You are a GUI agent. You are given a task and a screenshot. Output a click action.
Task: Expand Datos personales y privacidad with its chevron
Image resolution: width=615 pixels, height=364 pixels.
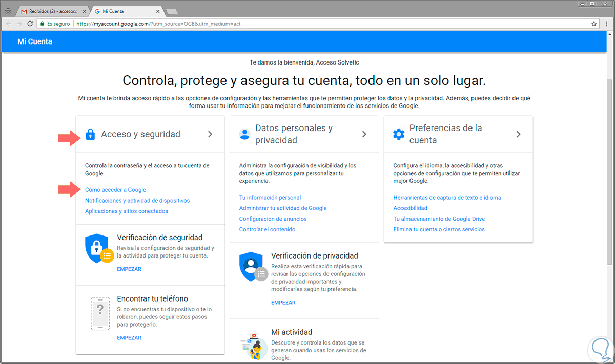pos(364,134)
